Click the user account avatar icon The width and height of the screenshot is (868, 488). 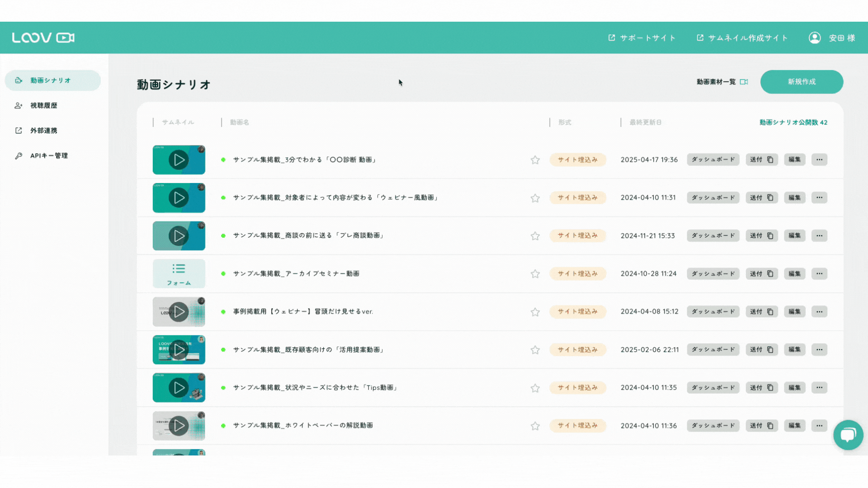point(815,38)
